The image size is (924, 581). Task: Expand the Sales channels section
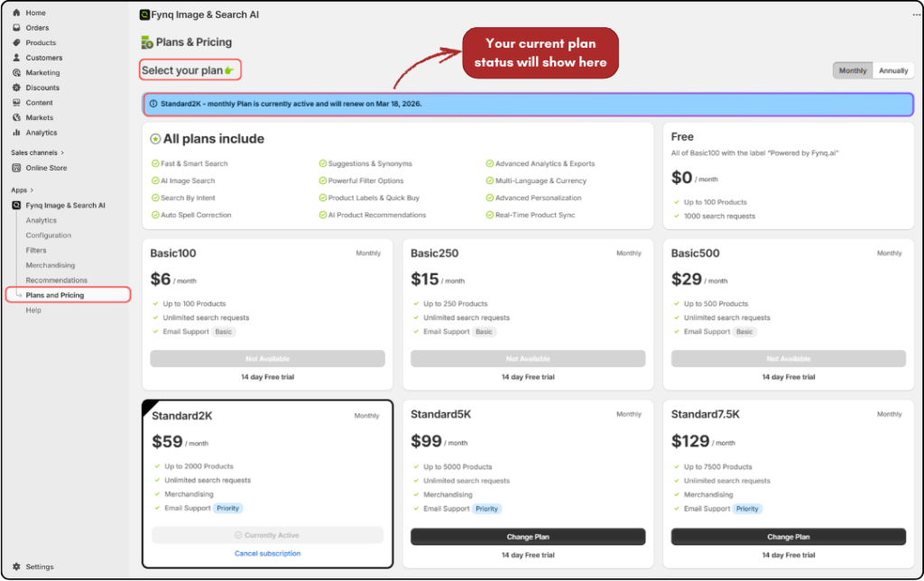[x=38, y=152]
